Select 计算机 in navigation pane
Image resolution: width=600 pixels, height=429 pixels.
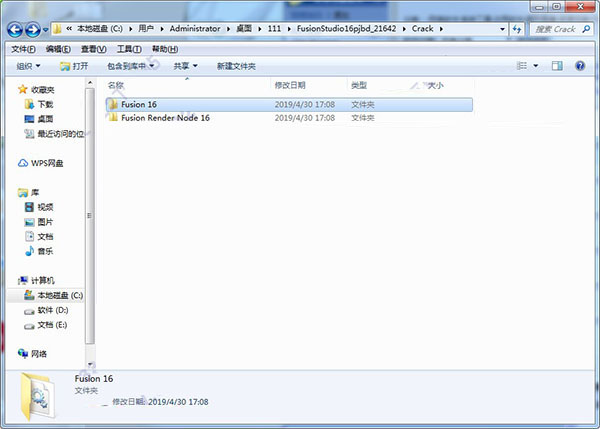coord(36,281)
